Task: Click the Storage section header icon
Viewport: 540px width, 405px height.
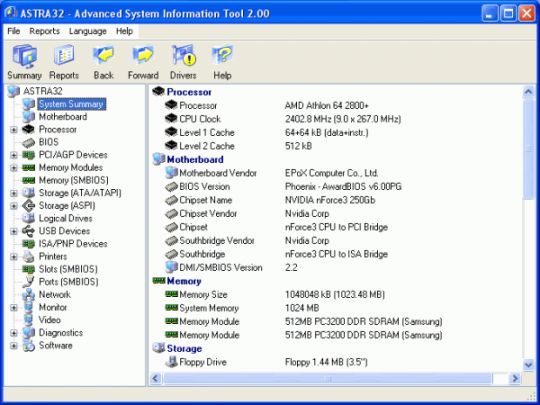Action: [158, 348]
